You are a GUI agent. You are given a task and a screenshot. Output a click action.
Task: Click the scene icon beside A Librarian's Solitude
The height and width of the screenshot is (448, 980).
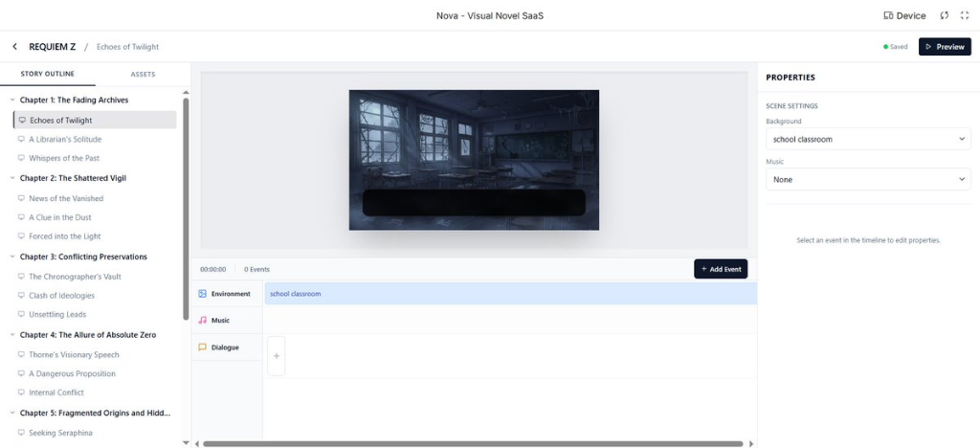click(x=21, y=140)
